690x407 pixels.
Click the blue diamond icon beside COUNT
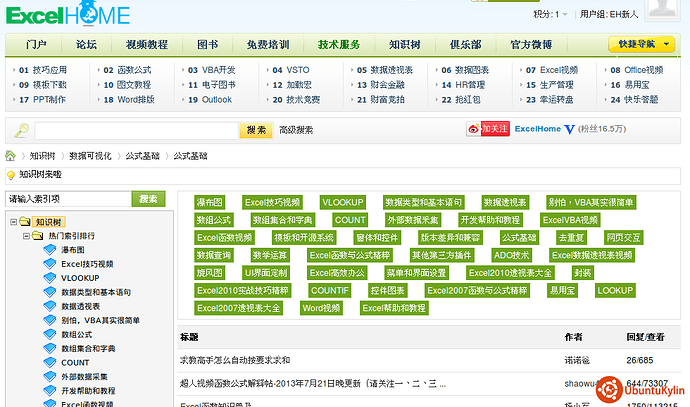(51, 362)
